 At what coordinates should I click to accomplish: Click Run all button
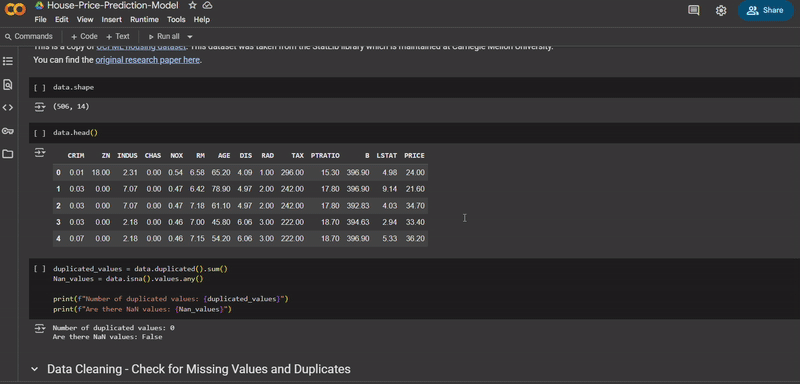tap(164, 37)
